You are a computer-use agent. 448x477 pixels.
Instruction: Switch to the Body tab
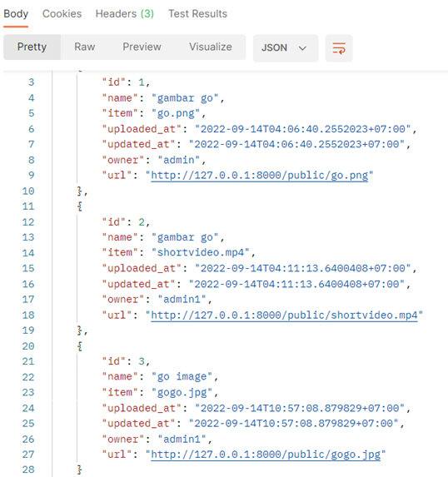[x=16, y=13]
